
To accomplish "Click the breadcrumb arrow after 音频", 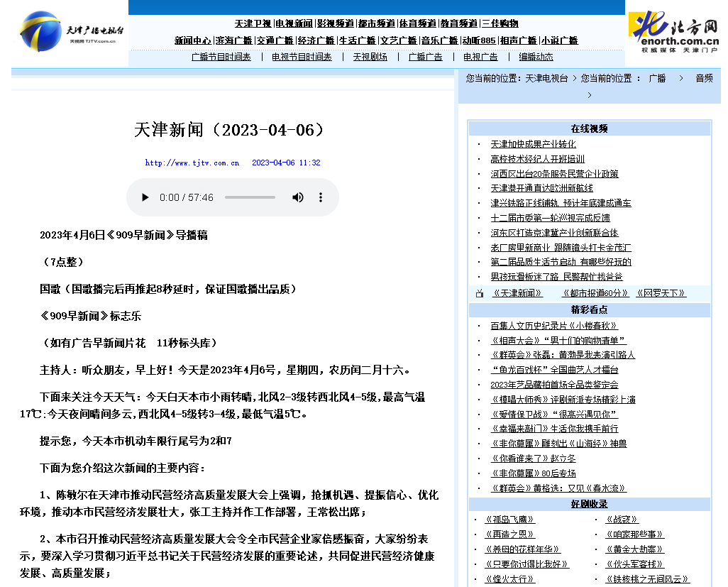I will point(590,94).
